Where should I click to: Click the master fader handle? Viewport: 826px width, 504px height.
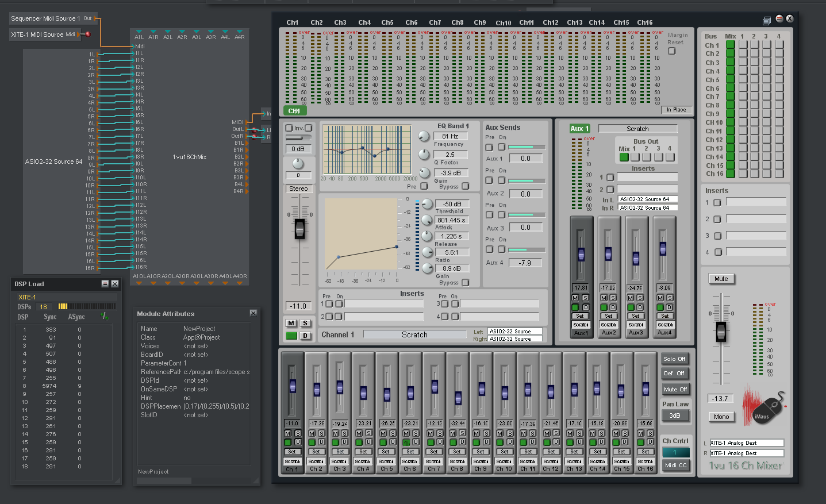coord(721,332)
